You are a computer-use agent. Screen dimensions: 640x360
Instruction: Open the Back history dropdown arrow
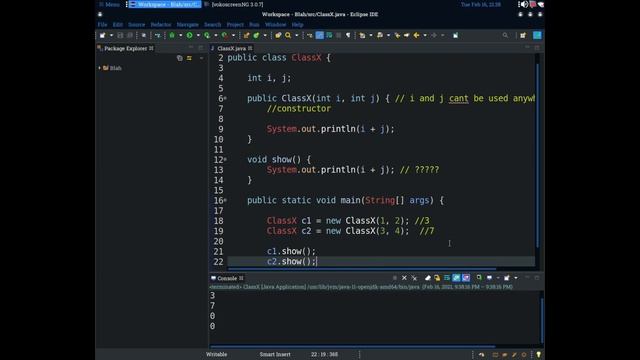tap(425, 36)
